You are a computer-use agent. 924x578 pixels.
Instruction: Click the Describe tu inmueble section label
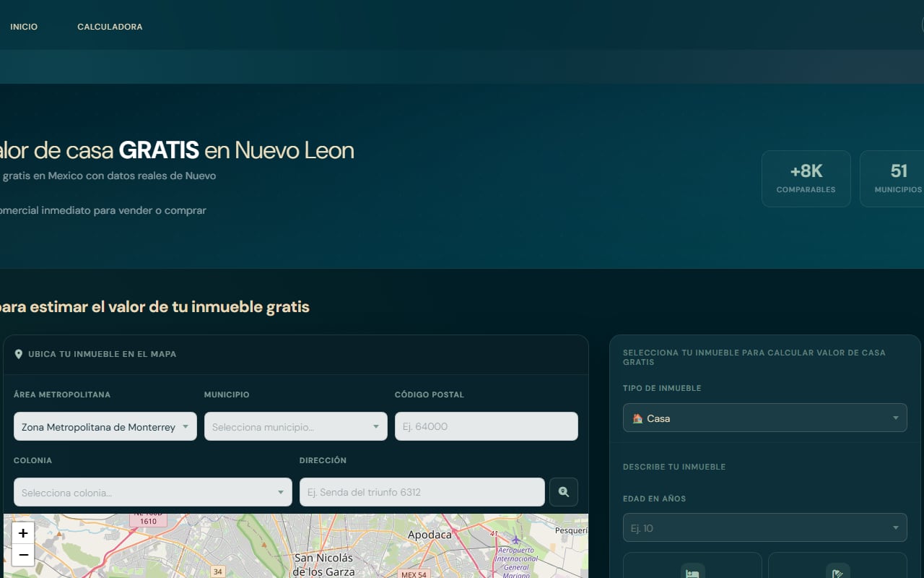point(674,467)
